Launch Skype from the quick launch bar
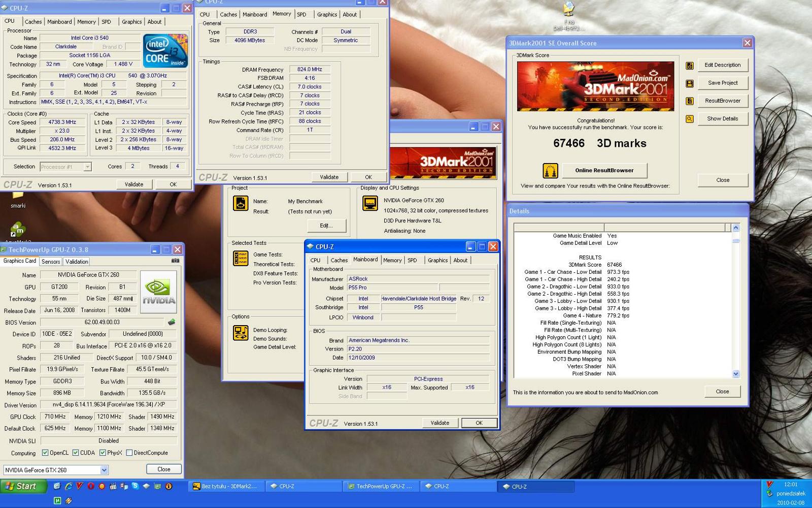This screenshot has height=508, width=812. pos(135,486)
